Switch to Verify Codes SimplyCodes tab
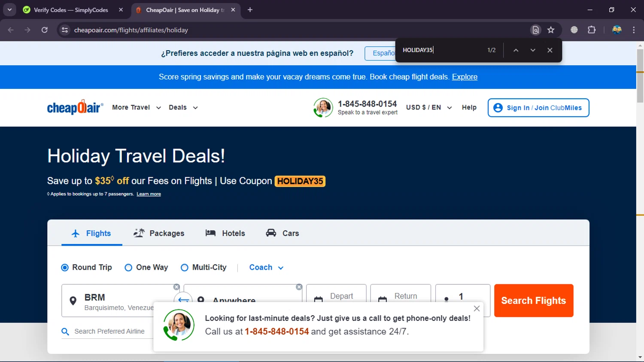This screenshot has width=644, height=362. click(71, 10)
